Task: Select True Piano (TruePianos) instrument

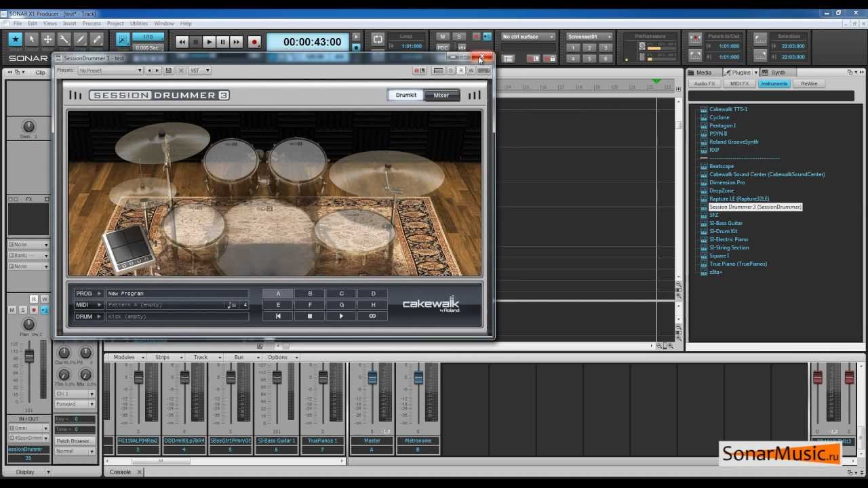Action: click(738, 264)
